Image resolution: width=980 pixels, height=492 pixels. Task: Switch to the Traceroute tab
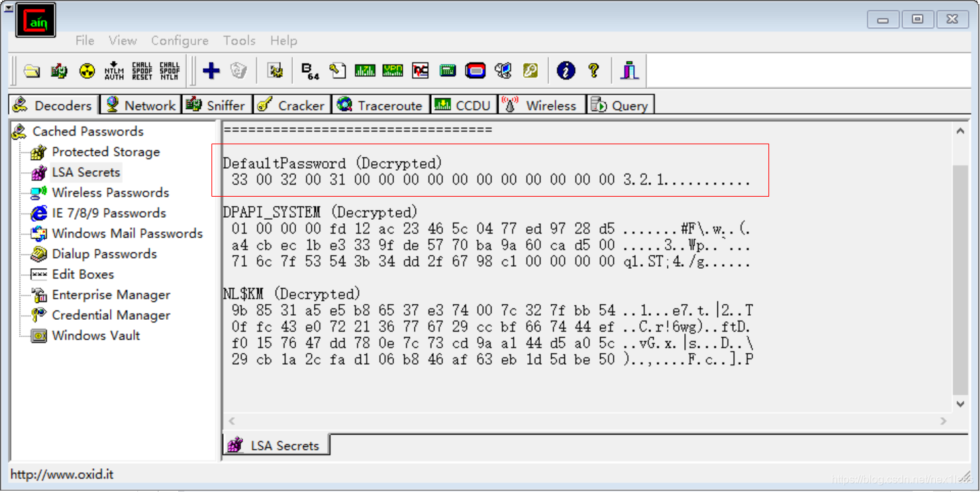(380, 105)
